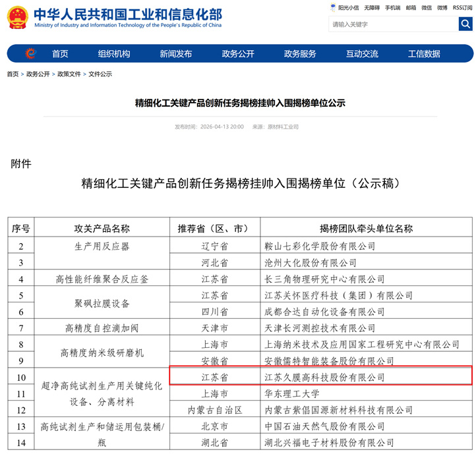Click the national emblem logo
The image size is (476, 454).
17,17
